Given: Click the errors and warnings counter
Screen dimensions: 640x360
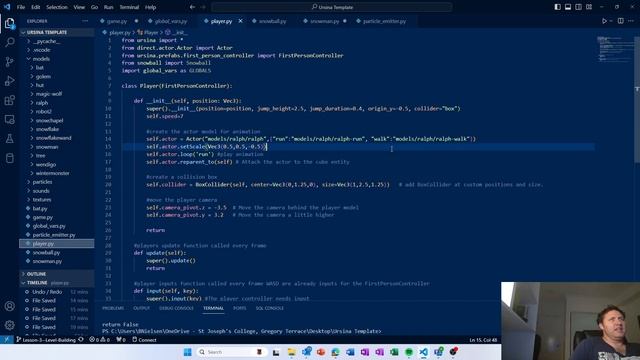Looking at the screenshot, I should click(99, 340).
